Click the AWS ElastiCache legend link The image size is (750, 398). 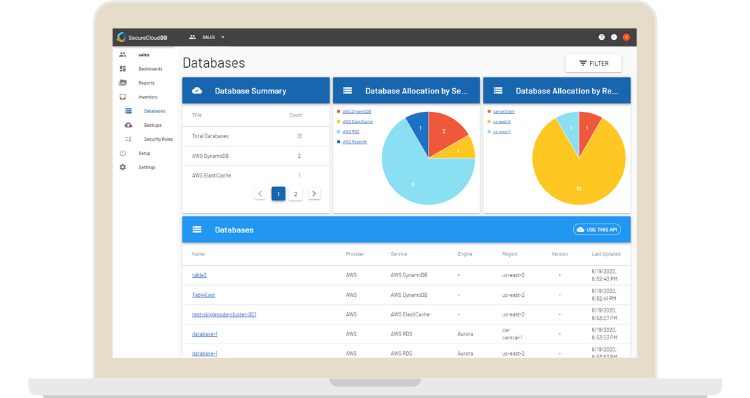click(x=358, y=122)
